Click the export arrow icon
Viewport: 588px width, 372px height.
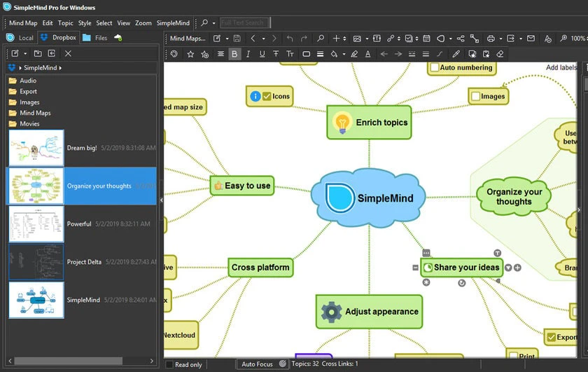coord(510,39)
